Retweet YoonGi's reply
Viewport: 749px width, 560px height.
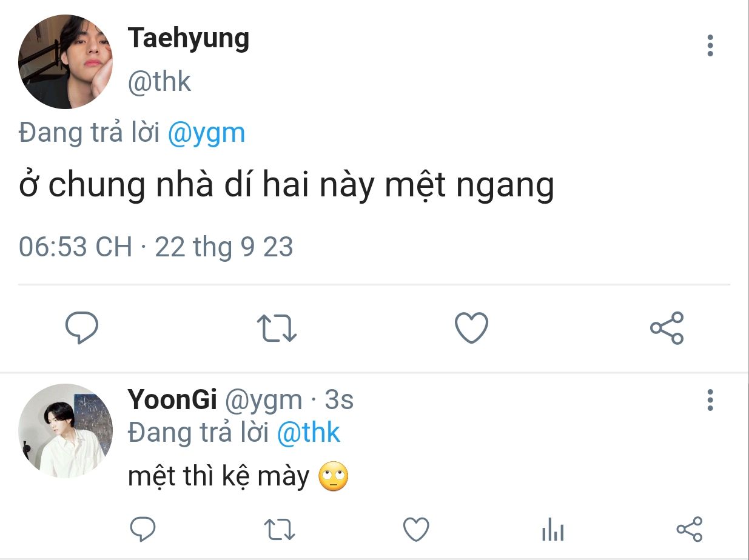point(280,529)
